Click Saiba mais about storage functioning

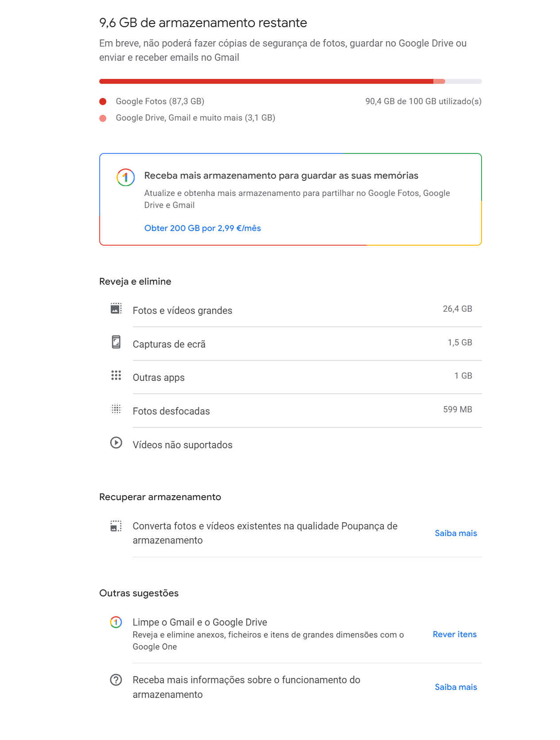(x=456, y=687)
